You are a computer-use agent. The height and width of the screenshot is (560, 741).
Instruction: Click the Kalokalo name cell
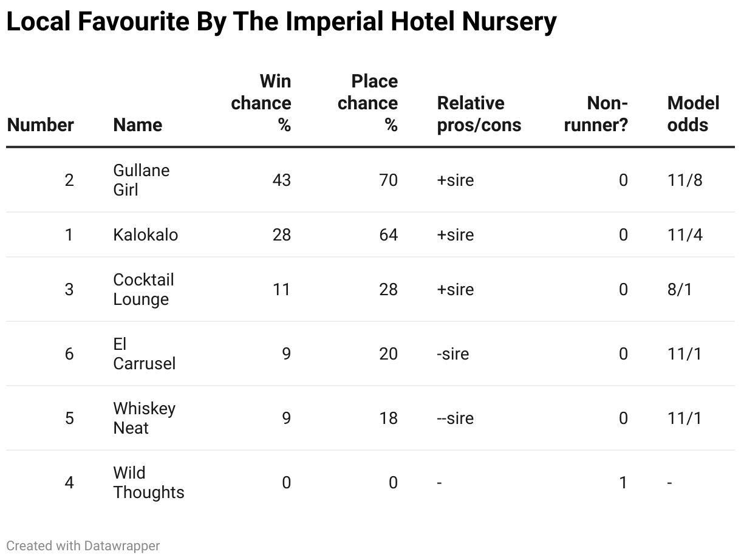pyautogui.click(x=146, y=235)
